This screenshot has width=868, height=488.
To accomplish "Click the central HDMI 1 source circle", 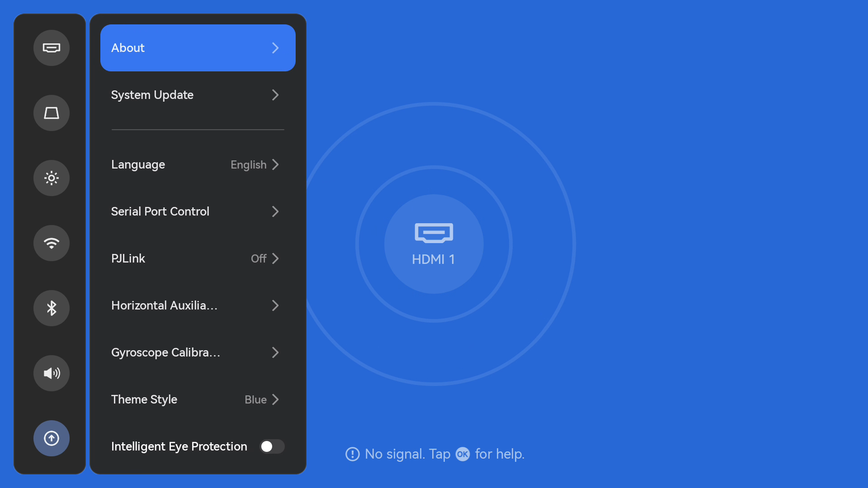I will pos(434,244).
